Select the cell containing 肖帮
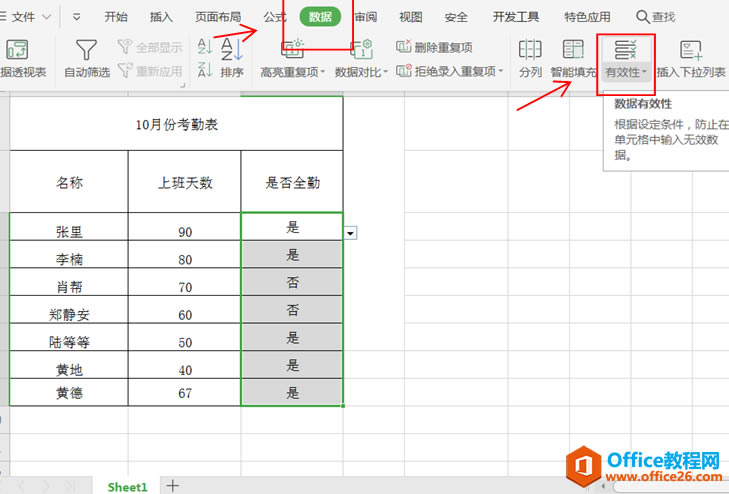Viewport: 729px width, 494px height. 69,282
